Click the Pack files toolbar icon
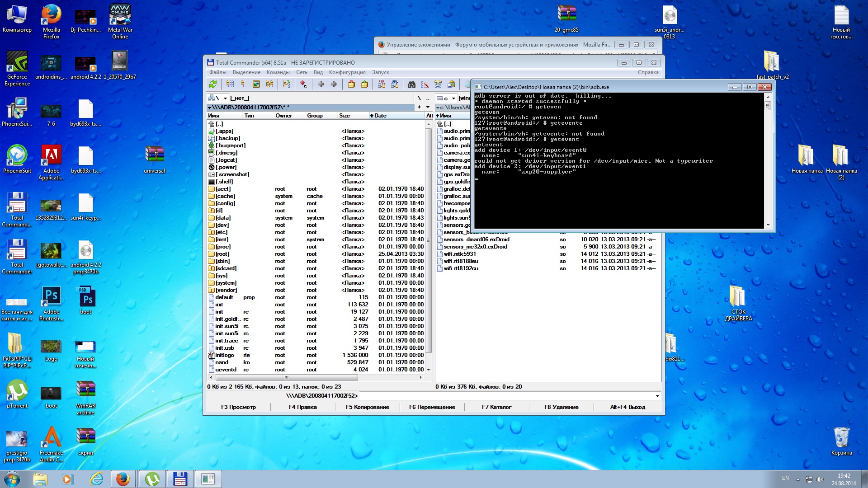This screenshot has width=868, height=488. (351, 84)
